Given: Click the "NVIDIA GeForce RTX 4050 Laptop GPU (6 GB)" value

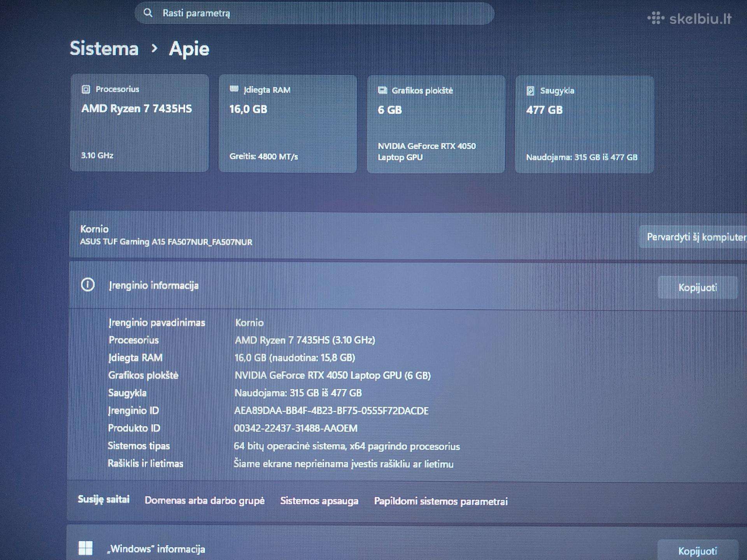Looking at the screenshot, I should click(333, 375).
